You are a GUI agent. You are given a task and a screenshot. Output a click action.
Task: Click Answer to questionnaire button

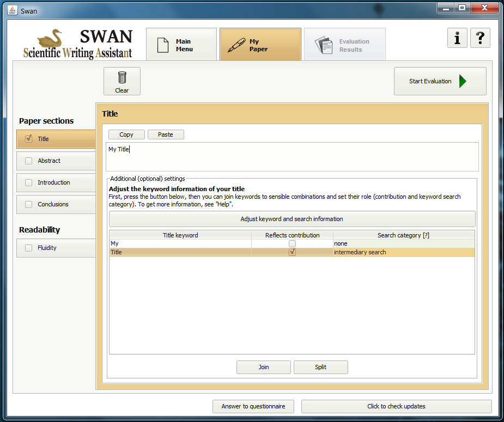253,406
